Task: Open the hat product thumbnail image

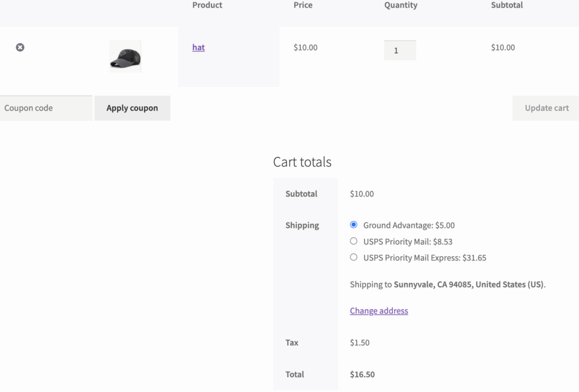Action: [x=125, y=56]
